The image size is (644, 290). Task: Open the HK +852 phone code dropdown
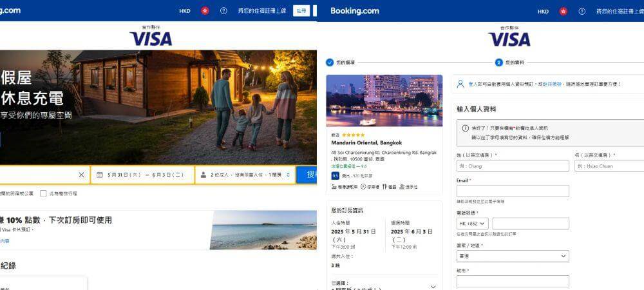[472, 224]
